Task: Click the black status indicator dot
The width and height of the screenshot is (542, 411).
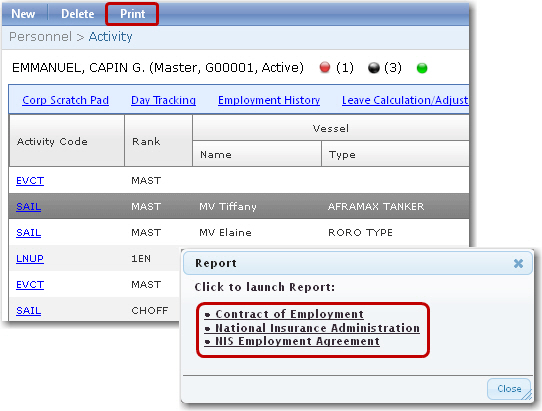Action: (374, 68)
